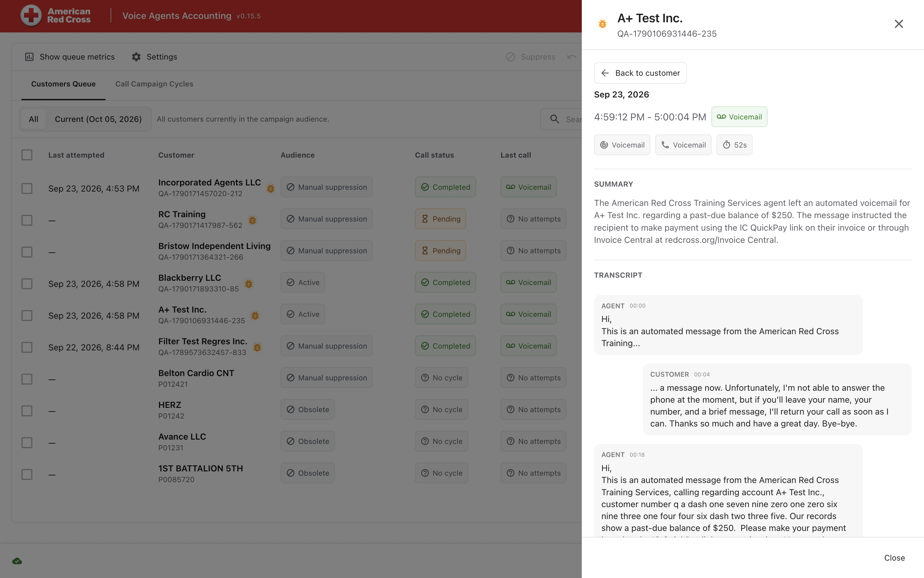
Task: Check the Incorporated Agents LLC row checkbox
Action: [x=27, y=188]
